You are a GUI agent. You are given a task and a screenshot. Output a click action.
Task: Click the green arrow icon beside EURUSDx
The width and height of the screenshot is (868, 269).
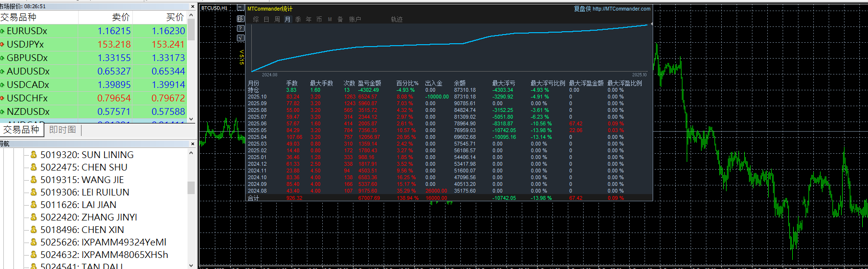2,31
